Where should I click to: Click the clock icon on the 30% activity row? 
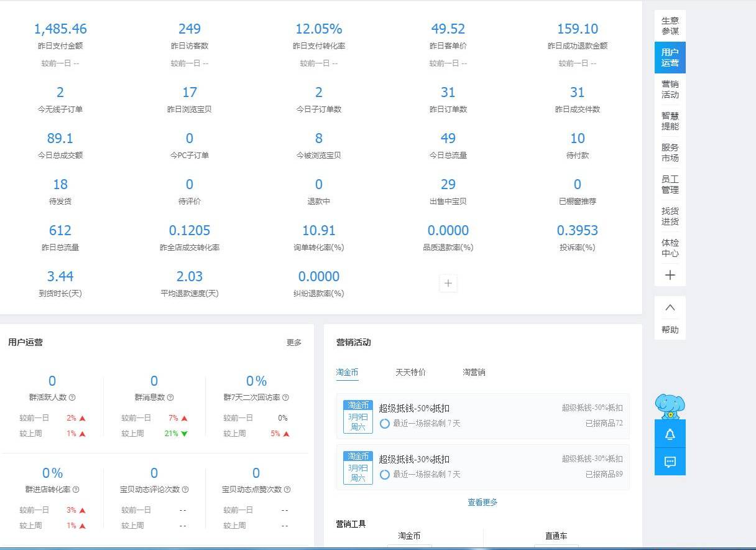click(385, 475)
